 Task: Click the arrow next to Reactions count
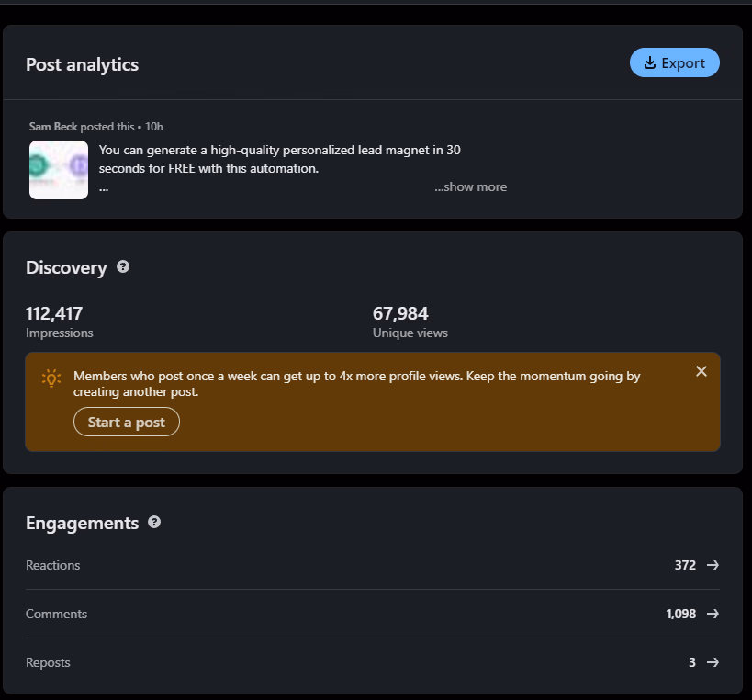(713, 565)
